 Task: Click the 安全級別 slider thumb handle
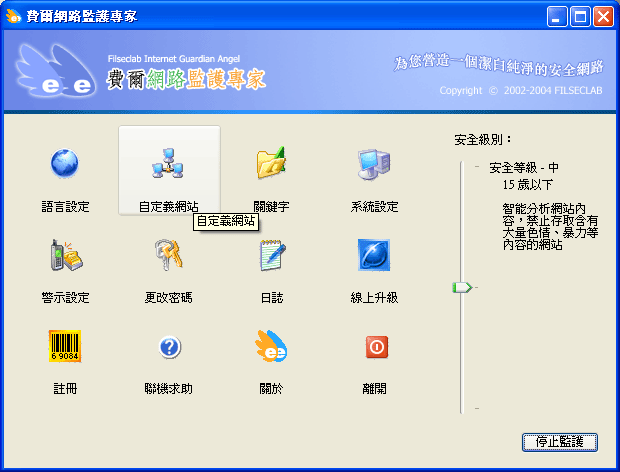click(461, 287)
